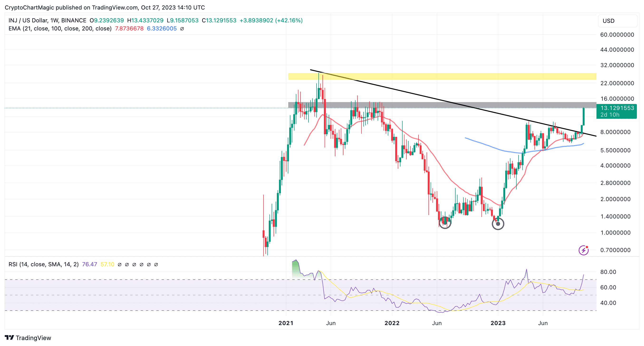The image size is (644, 346).
Task: Click the blue EMA value 6.3326005
Action: pos(162,29)
